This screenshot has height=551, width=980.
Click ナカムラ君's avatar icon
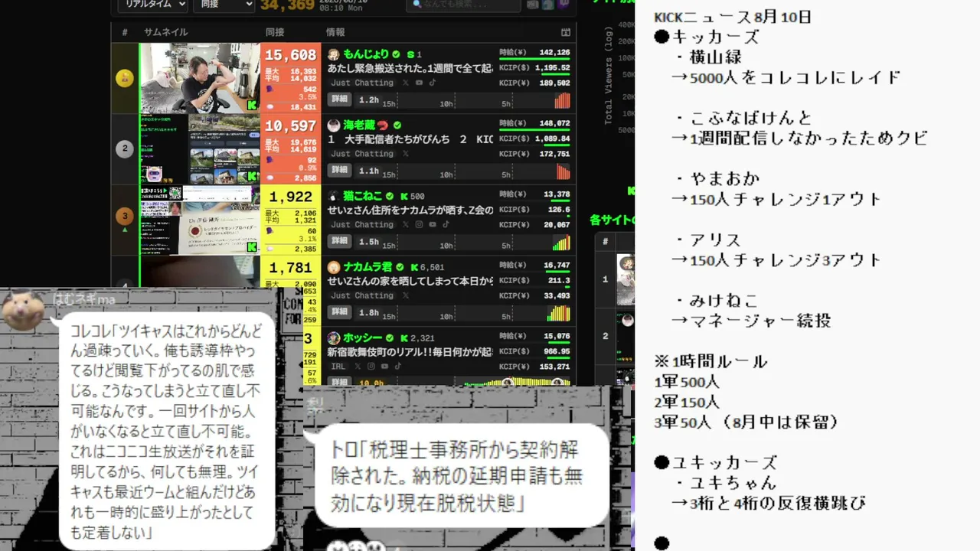(334, 267)
